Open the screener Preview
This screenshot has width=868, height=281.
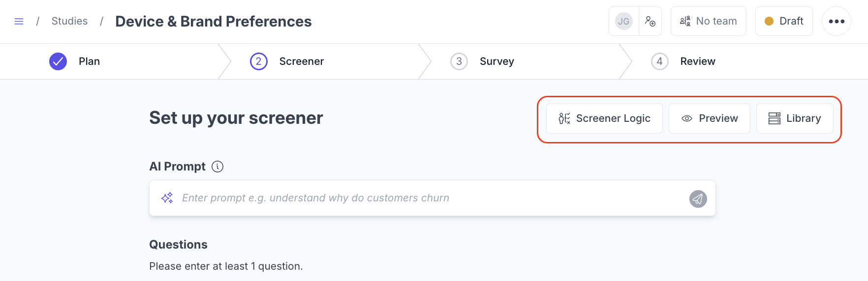[x=709, y=118]
